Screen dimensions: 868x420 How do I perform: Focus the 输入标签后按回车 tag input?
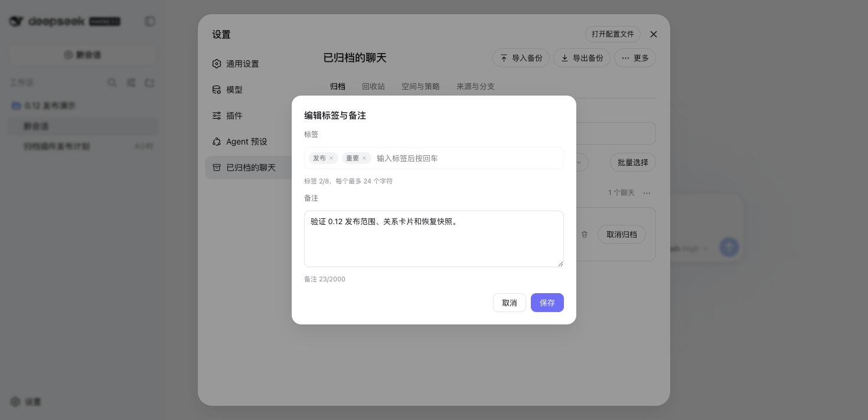(466, 158)
